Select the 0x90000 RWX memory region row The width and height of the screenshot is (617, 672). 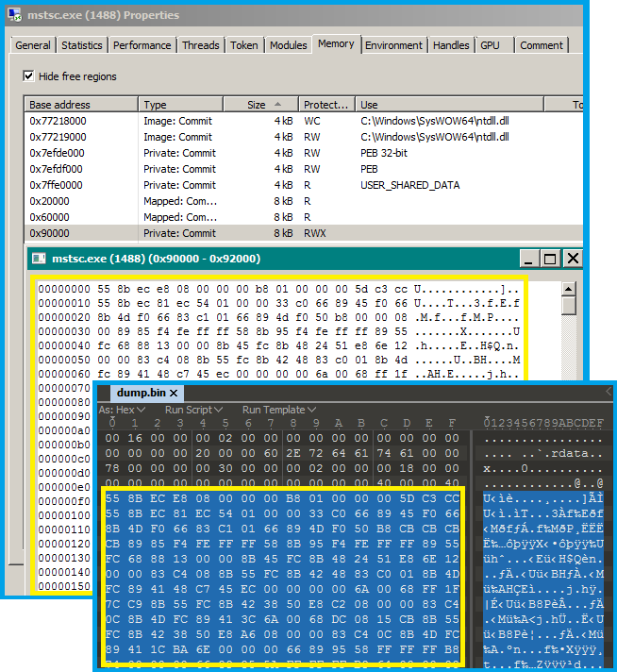pyautogui.click(x=189, y=233)
